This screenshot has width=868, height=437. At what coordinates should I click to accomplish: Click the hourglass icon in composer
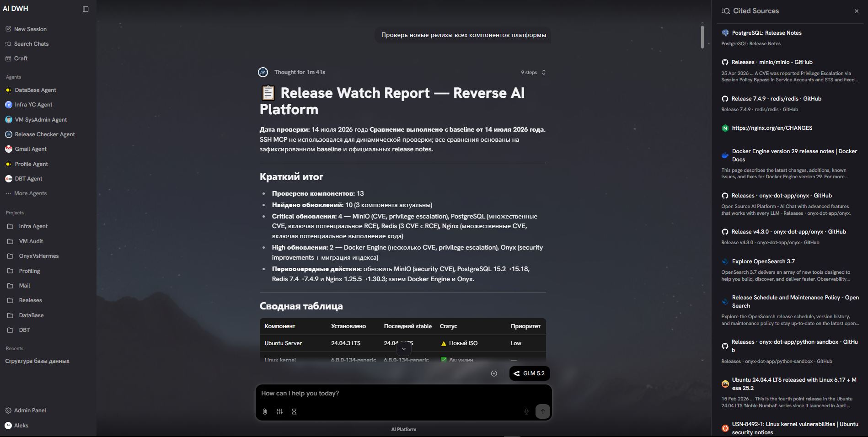point(294,411)
